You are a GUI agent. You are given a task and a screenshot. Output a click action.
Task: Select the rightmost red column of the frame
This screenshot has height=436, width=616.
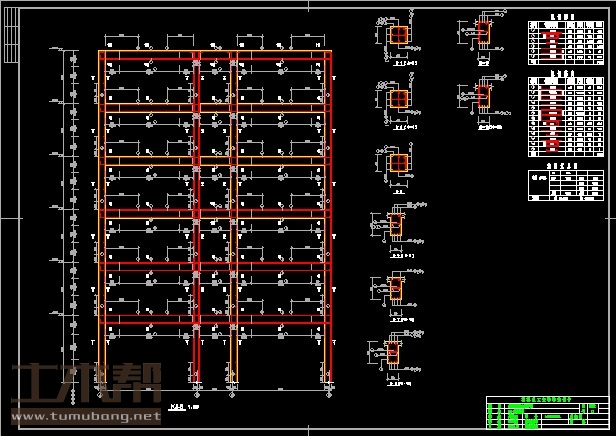click(x=328, y=200)
